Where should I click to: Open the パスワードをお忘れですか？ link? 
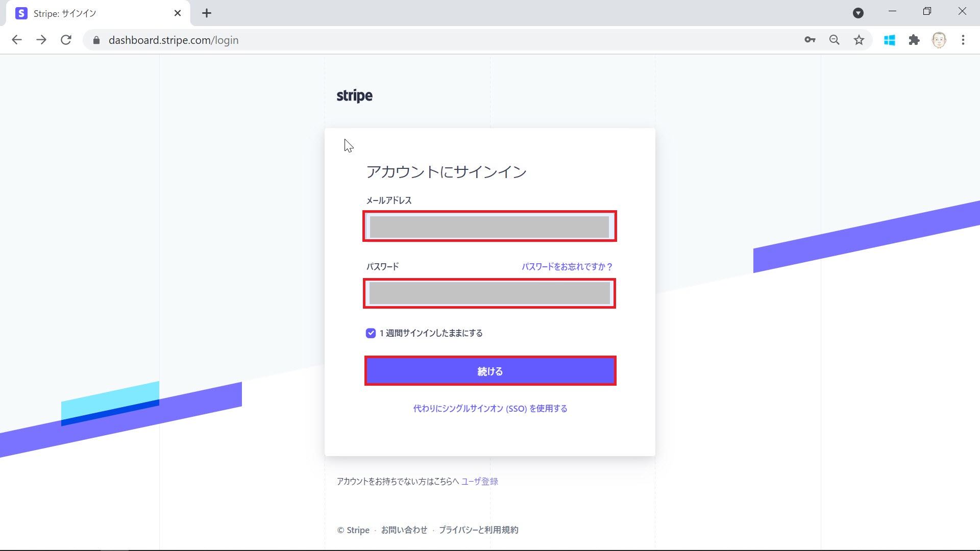point(567,266)
